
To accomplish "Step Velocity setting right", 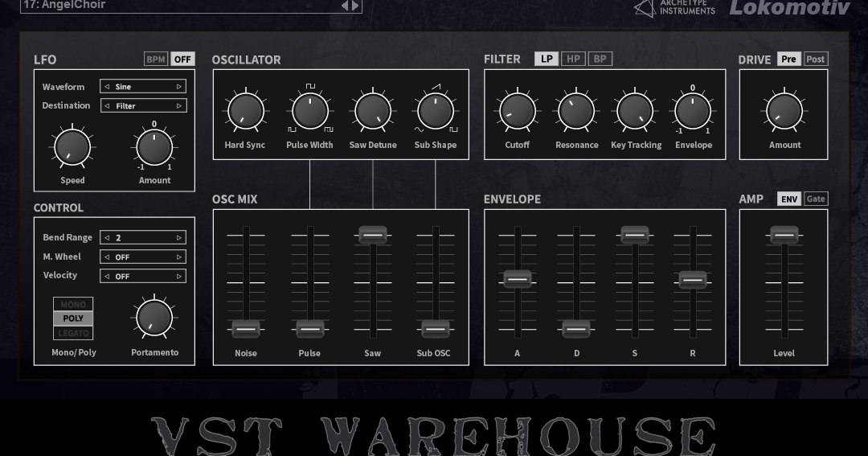I will click(178, 276).
